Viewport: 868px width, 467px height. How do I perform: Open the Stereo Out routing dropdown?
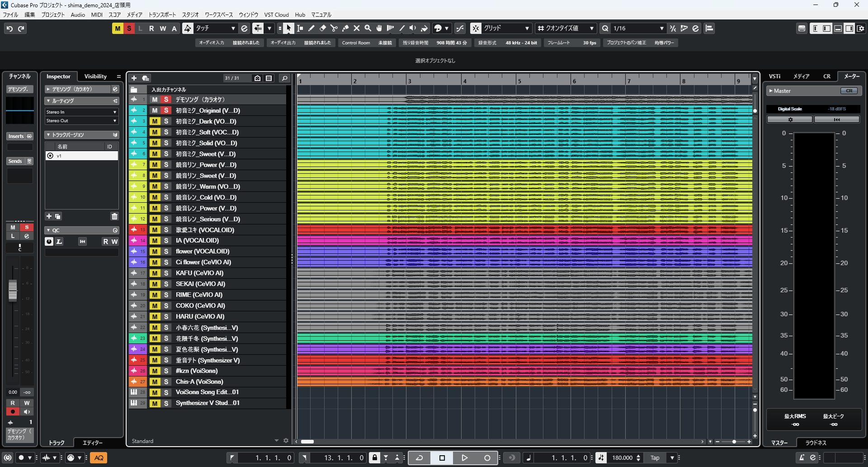[x=81, y=121]
